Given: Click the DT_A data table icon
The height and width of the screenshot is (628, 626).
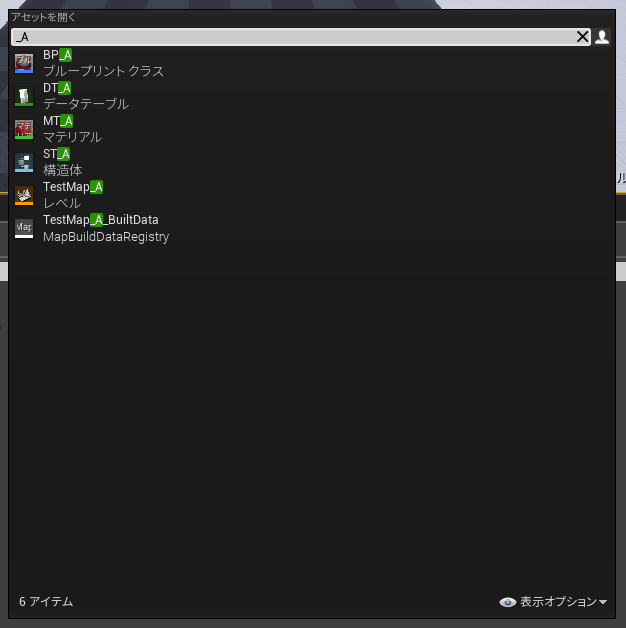Looking at the screenshot, I should (x=24, y=97).
